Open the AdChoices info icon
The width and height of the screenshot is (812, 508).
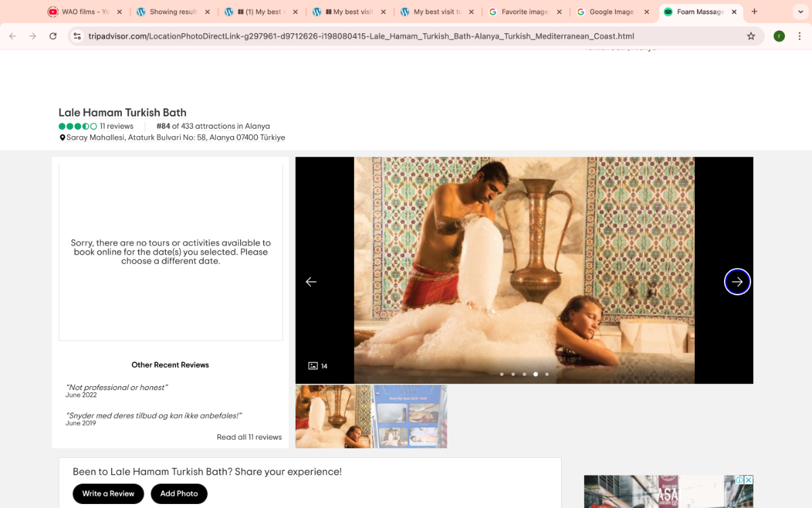740,480
